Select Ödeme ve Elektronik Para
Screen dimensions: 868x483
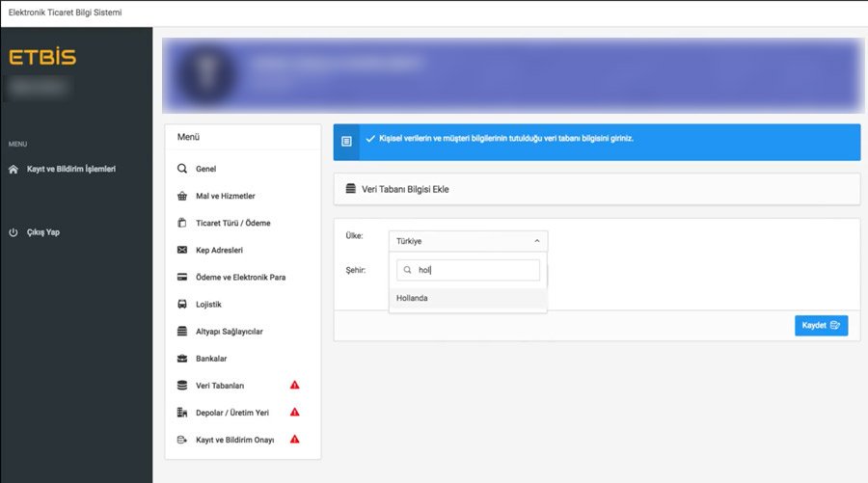coord(241,278)
